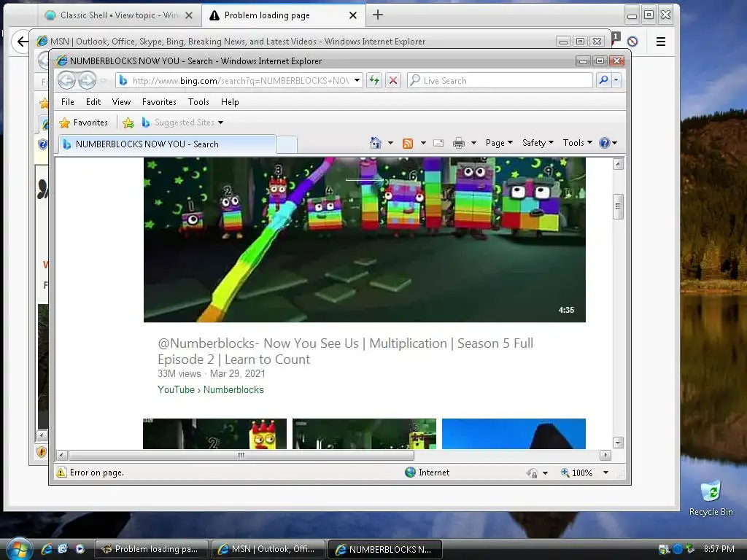Close the Problem loading page tab
The height and width of the screenshot is (560, 747).
(353, 15)
